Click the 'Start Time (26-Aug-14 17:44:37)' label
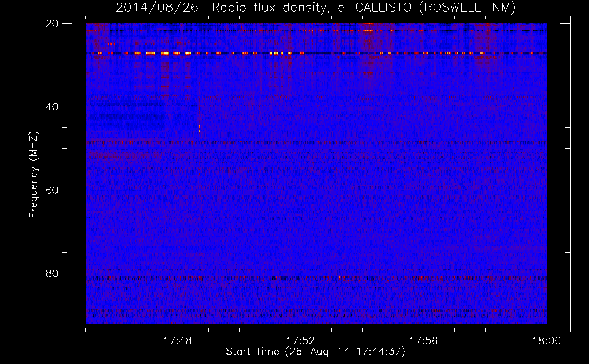Viewport: 589px width, 364px height. click(x=316, y=352)
